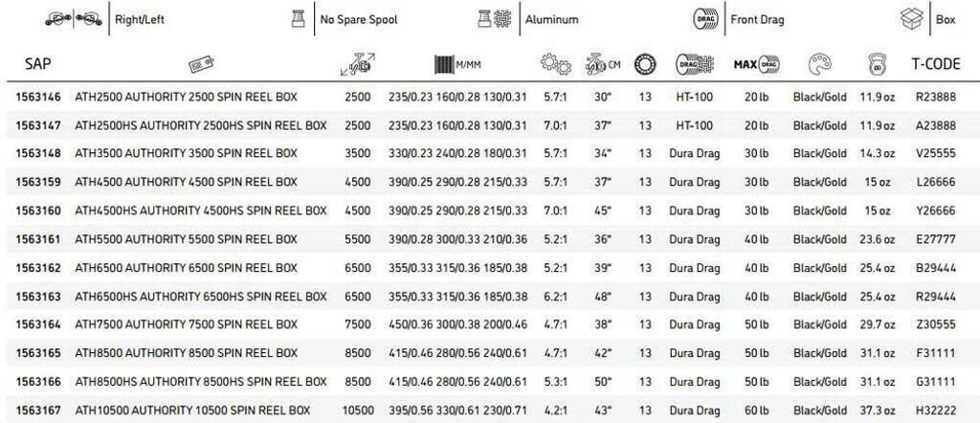Click the MAX drag column icon
Viewport: 980px width, 423px height.
click(x=756, y=64)
